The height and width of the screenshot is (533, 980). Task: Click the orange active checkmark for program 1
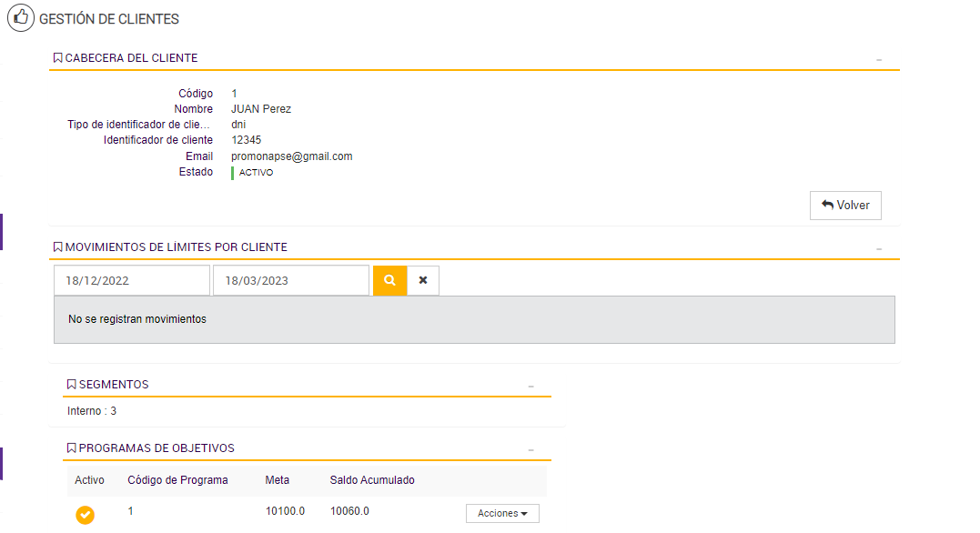point(85,515)
